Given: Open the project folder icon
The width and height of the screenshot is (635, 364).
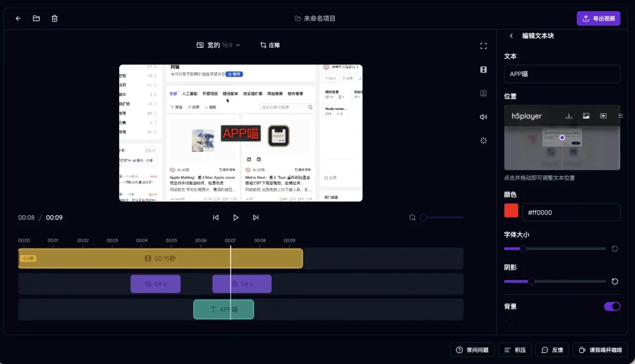Looking at the screenshot, I should [37, 19].
